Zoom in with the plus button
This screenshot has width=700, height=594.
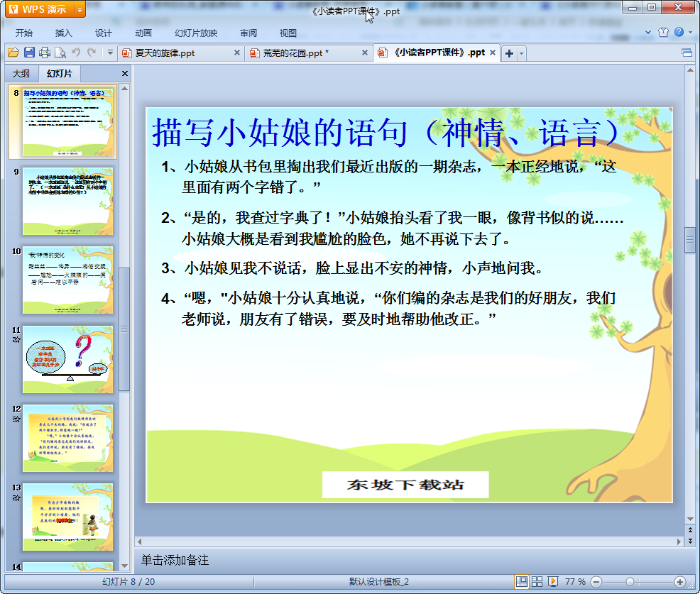coord(680,582)
